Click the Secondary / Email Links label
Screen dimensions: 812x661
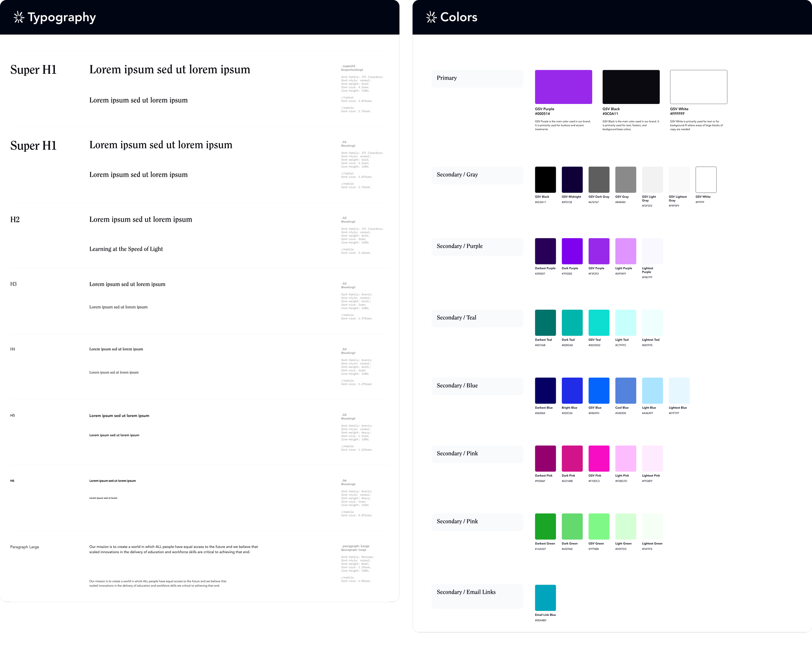(466, 592)
